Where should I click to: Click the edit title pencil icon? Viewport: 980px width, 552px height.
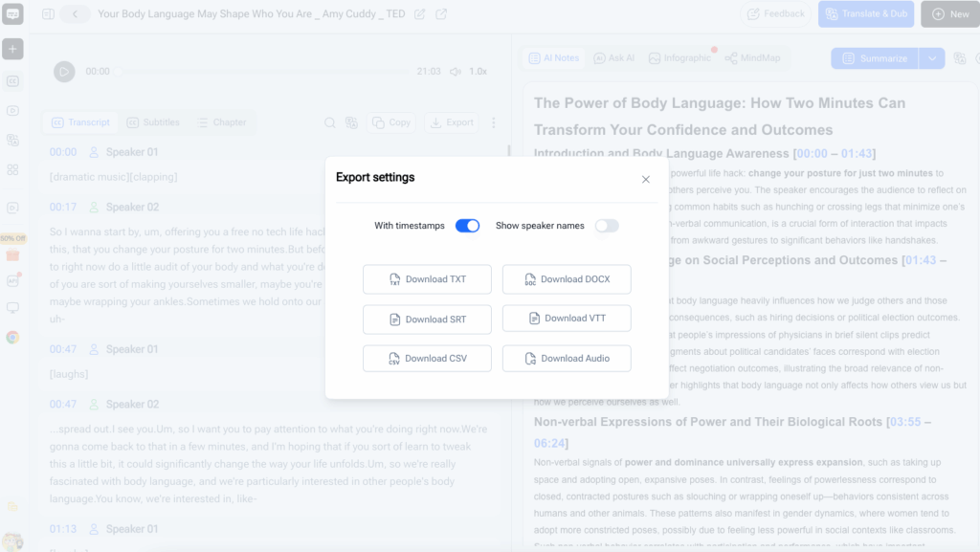(420, 13)
